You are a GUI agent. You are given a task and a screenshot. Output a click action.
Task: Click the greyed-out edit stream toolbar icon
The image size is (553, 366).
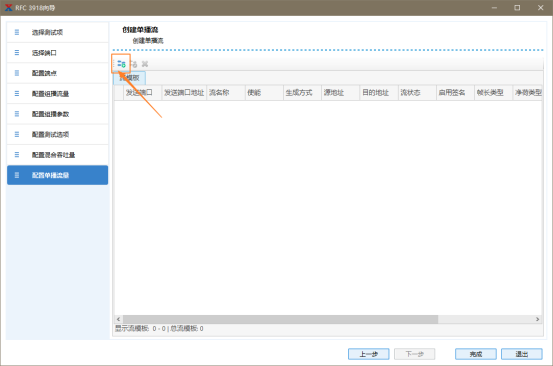click(133, 64)
